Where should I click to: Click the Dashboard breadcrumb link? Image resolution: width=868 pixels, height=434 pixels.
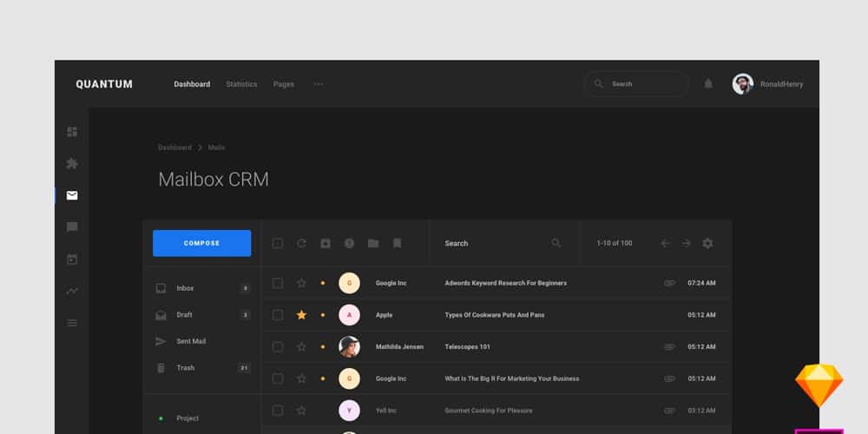tap(174, 148)
